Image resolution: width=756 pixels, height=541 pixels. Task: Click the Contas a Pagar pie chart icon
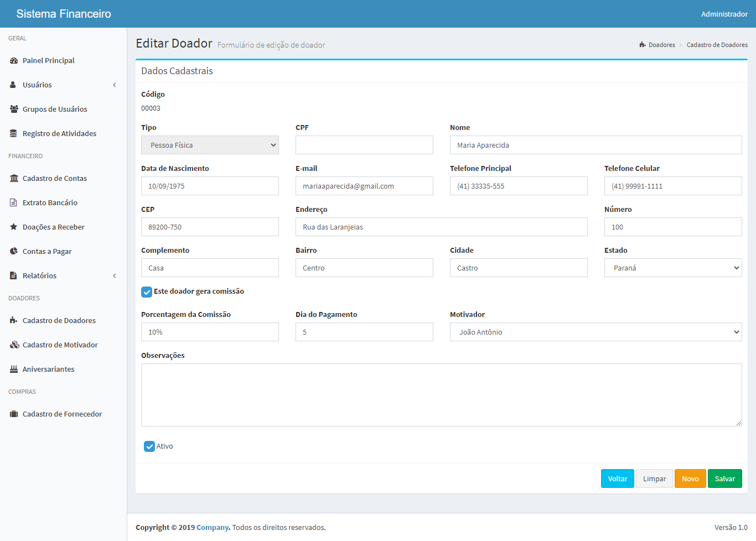click(14, 252)
